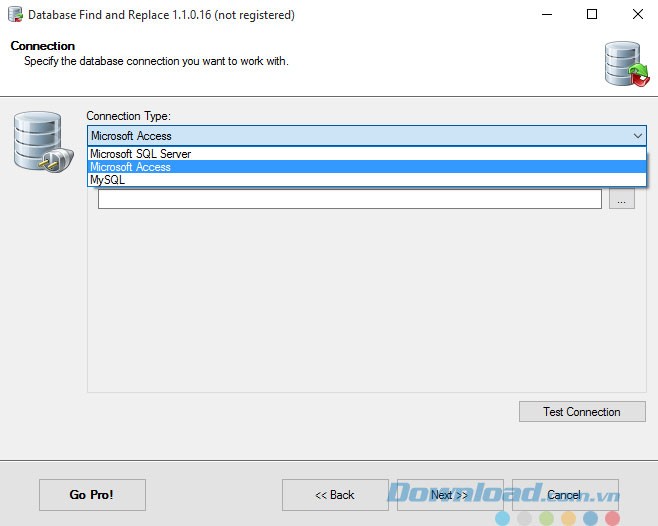Click the window title bar text
Screen dimensions: 658x526
[161, 15]
